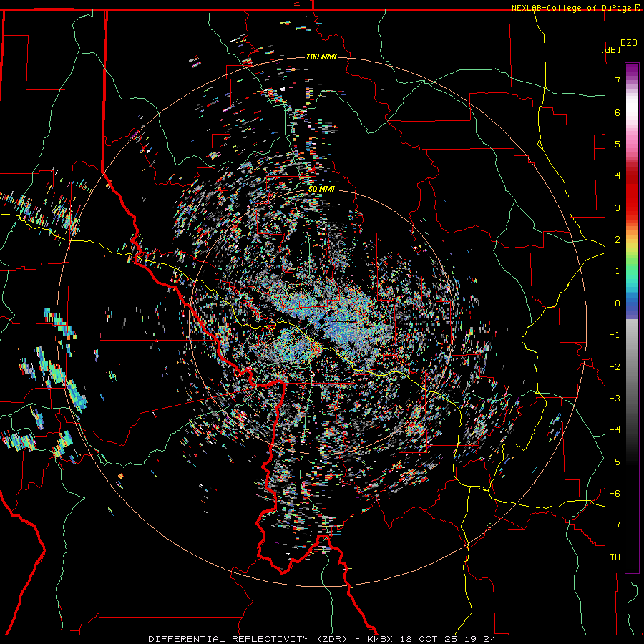Click the "TH" threshold label on the scale
The width and height of the screenshot is (644, 644).
coord(615,557)
